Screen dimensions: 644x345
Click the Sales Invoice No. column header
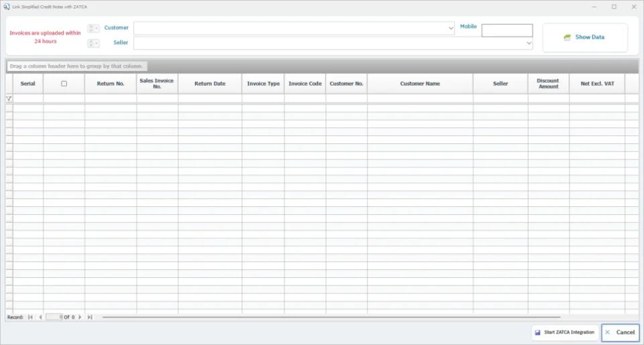pyautogui.click(x=157, y=84)
